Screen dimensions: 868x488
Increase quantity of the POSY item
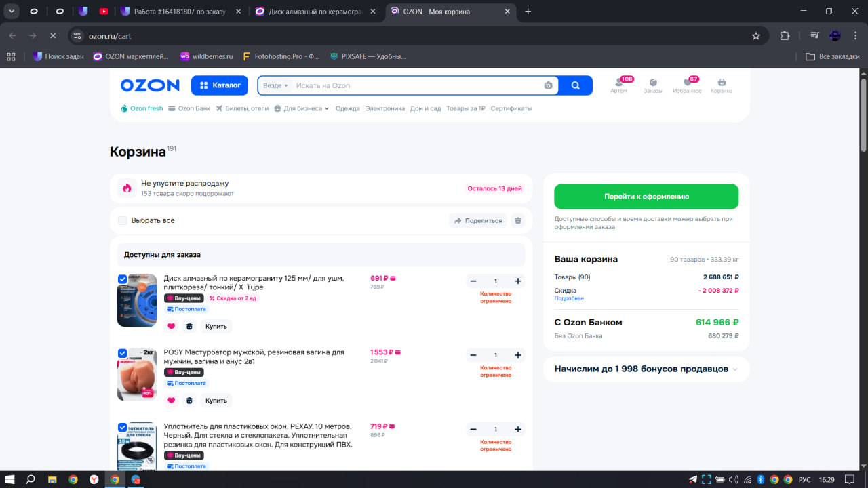[x=518, y=355]
